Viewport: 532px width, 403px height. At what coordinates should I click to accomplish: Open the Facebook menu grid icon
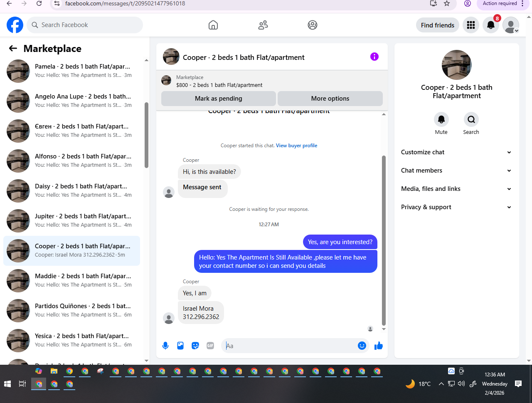point(471,25)
